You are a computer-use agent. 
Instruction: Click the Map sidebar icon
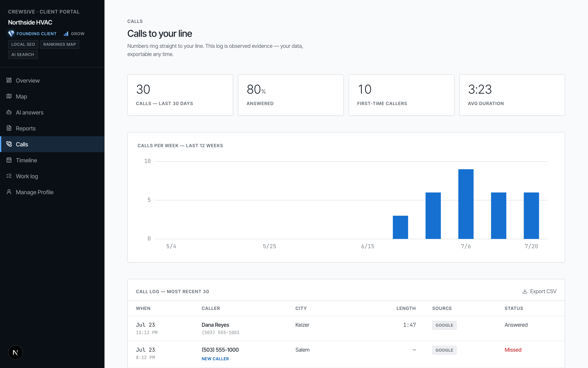point(9,96)
